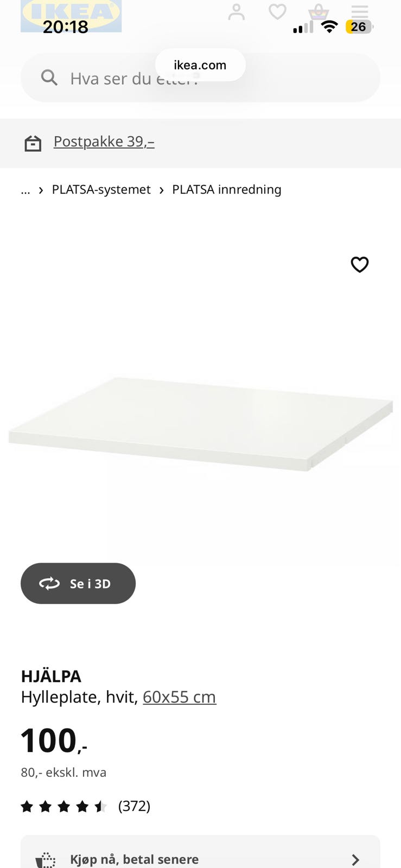
Task: Open the HJÄLPA shelf product image
Action: 200,423
